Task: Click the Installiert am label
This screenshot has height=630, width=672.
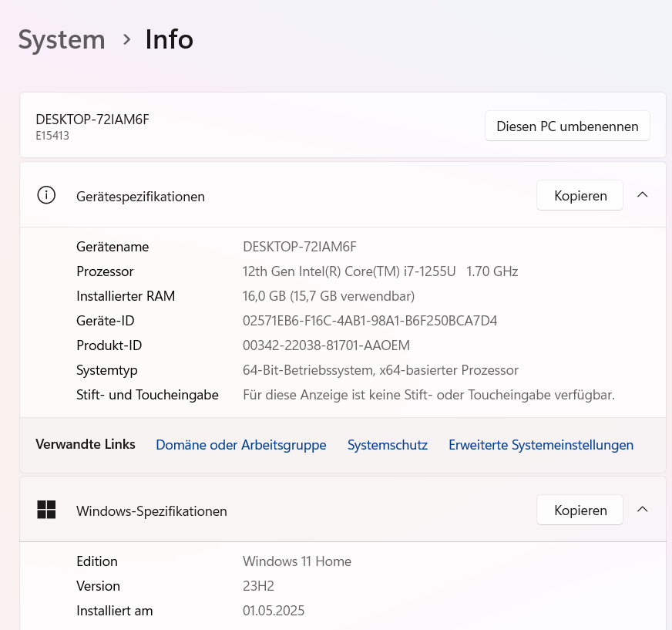Action: (114, 611)
